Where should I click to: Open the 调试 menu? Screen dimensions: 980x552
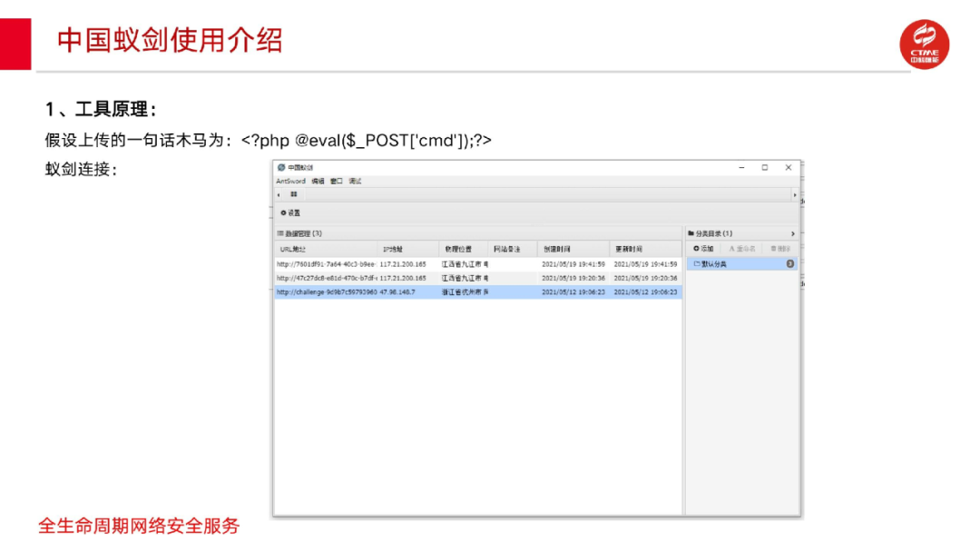pos(355,182)
